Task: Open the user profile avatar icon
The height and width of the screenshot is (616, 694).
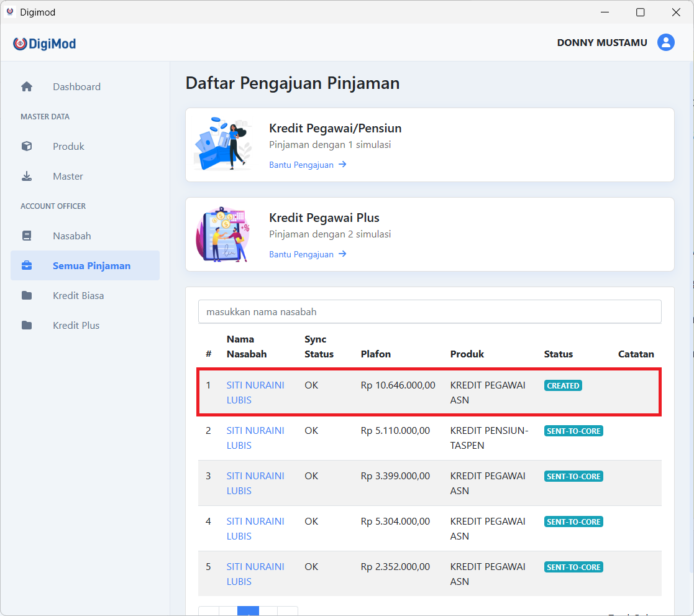Action: click(x=665, y=42)
